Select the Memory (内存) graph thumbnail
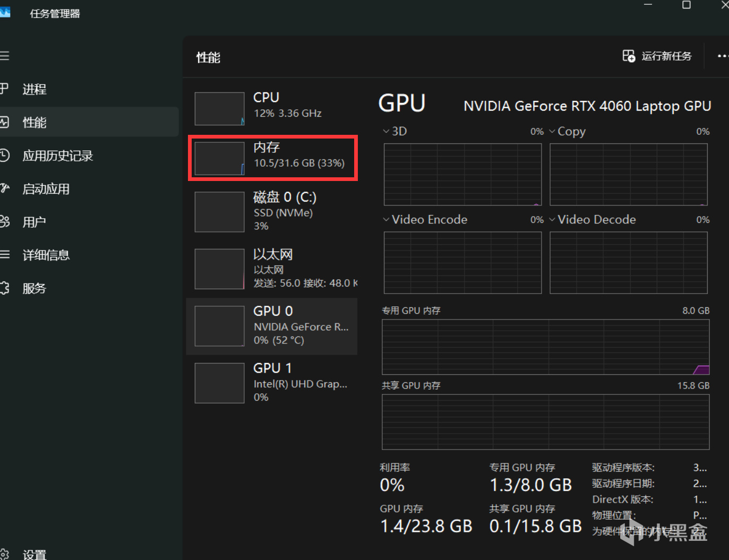The height and width of the screenshot is (560, 729). pyautogui.click(x=219, y=158)
